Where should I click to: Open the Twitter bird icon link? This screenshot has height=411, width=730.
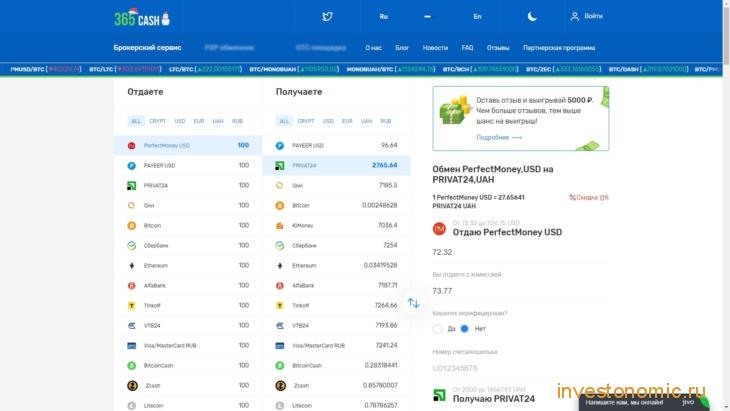(327, 17)
